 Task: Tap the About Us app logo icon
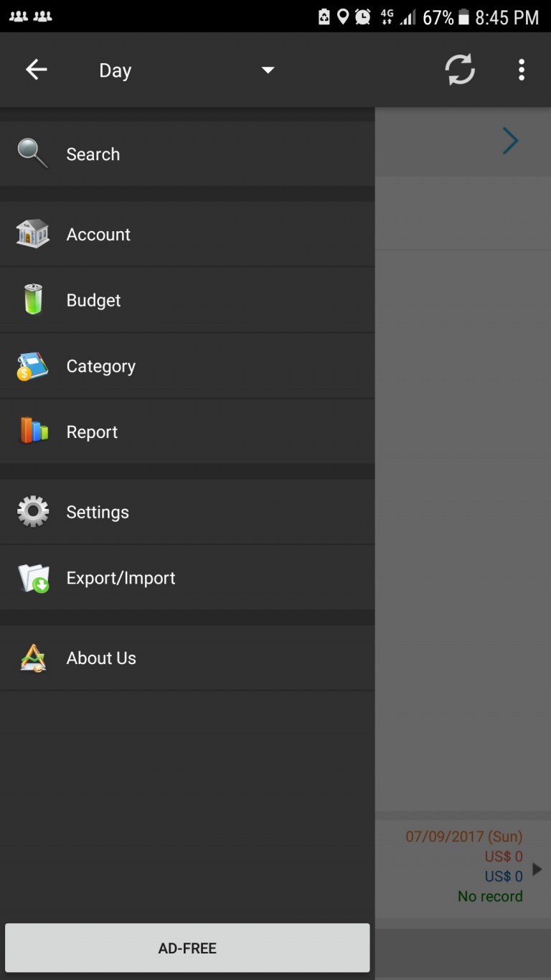32,658
